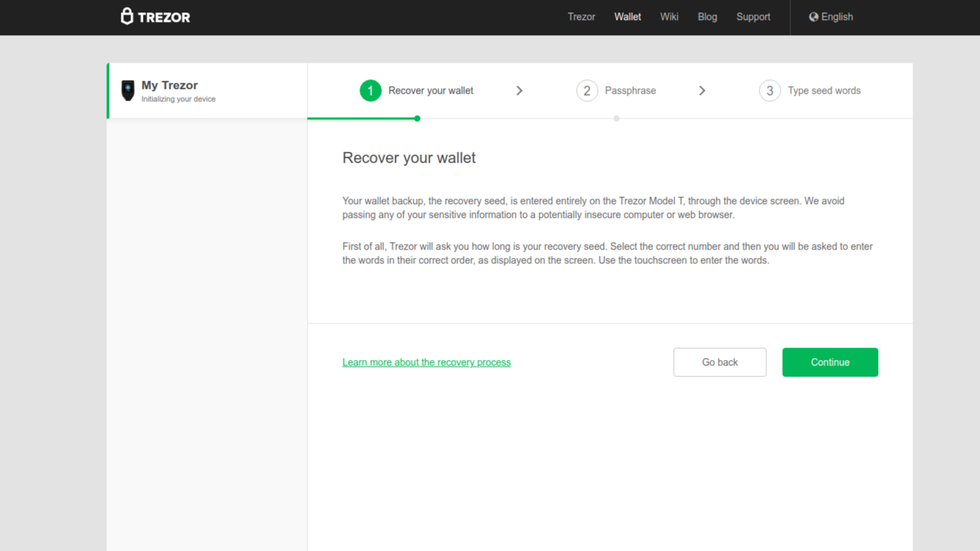The image size is (980, 551).
Task: Click the globe icon in header
Action: [814, 17]
